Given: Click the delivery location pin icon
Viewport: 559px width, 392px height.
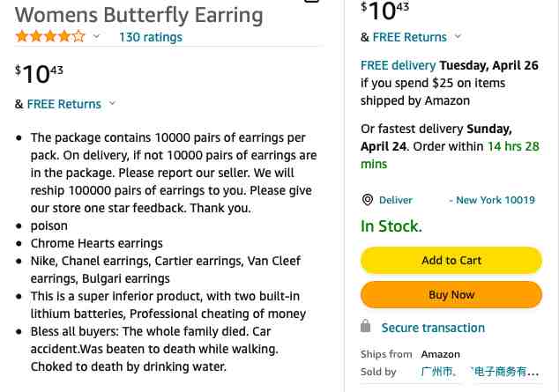Looking at the screenshot, I should pyautogui.click(x=368, y=200).
